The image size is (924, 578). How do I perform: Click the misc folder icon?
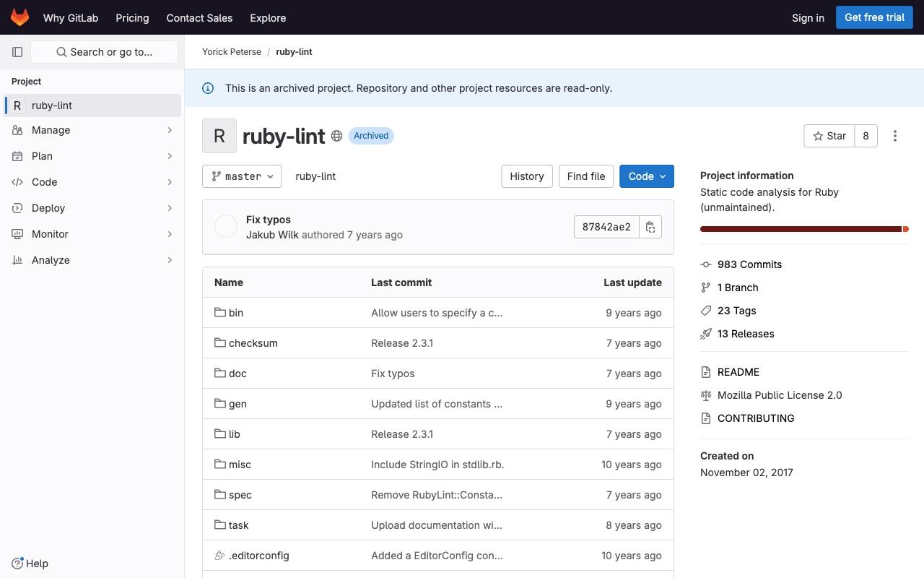pyautogui.click(x=220, y=465)
